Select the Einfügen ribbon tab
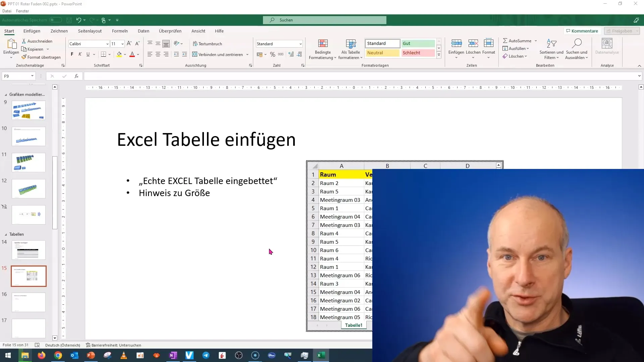This screenshot has height=362, width=644. pos(32,31)
